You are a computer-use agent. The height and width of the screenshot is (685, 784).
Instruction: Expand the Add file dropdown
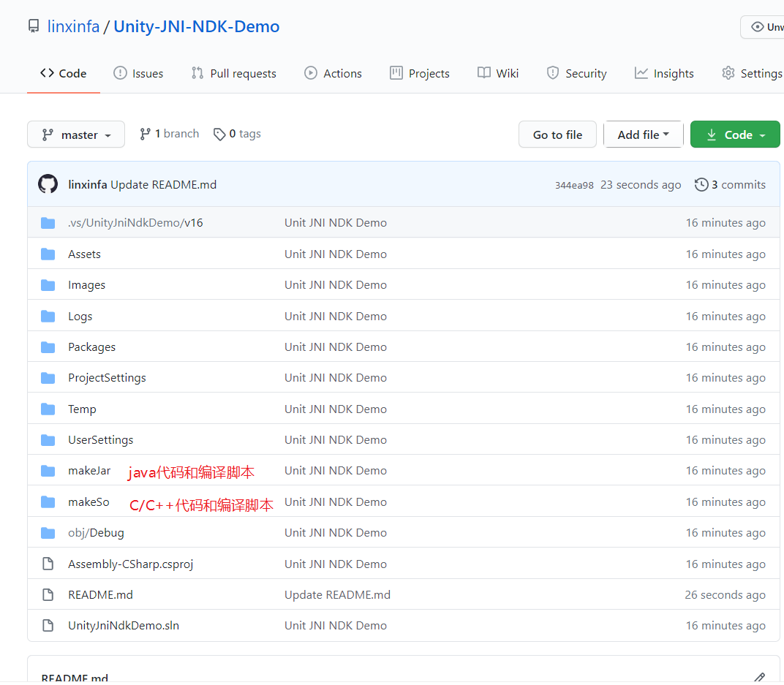click(643, 135)
